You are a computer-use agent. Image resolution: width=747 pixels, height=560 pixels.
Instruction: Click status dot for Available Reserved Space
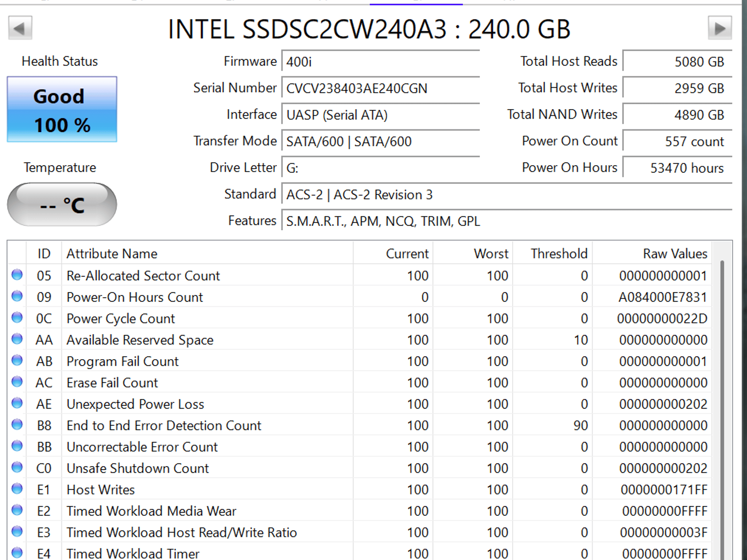pyautogui.click(x=17, y=339)
